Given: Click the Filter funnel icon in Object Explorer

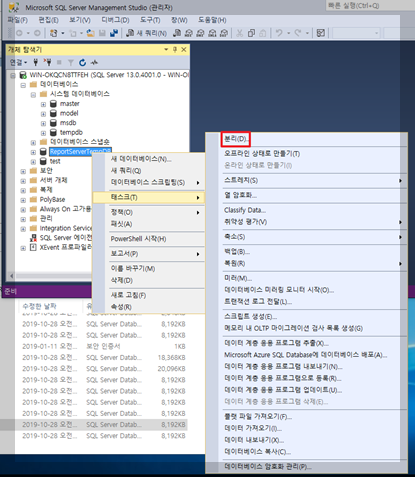Looking at the screenshot, I should pos(71,62).
